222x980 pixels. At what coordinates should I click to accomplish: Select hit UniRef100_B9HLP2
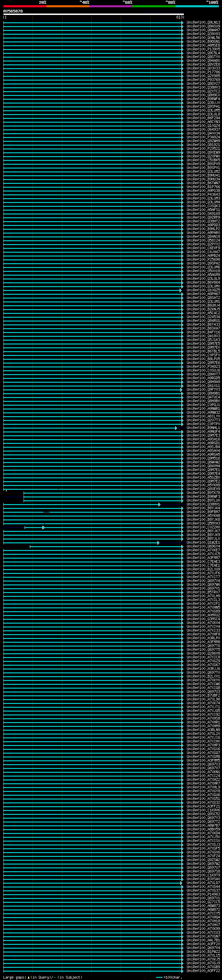click(x=203, y=229)
